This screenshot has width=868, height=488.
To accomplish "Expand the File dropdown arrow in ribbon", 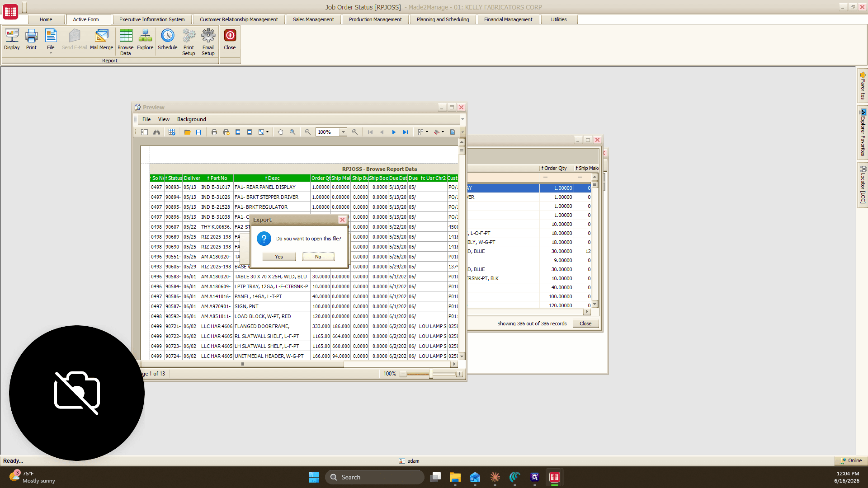I will point(51,53).
